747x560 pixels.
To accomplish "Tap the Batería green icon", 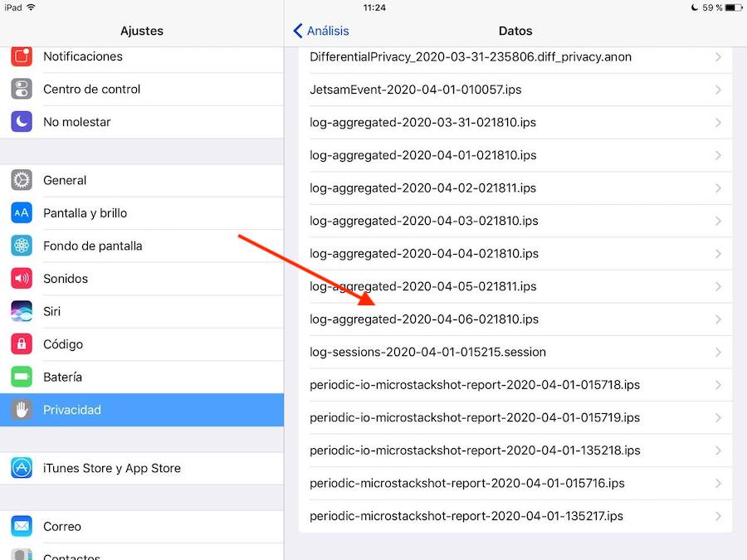I will coord(22,377).
